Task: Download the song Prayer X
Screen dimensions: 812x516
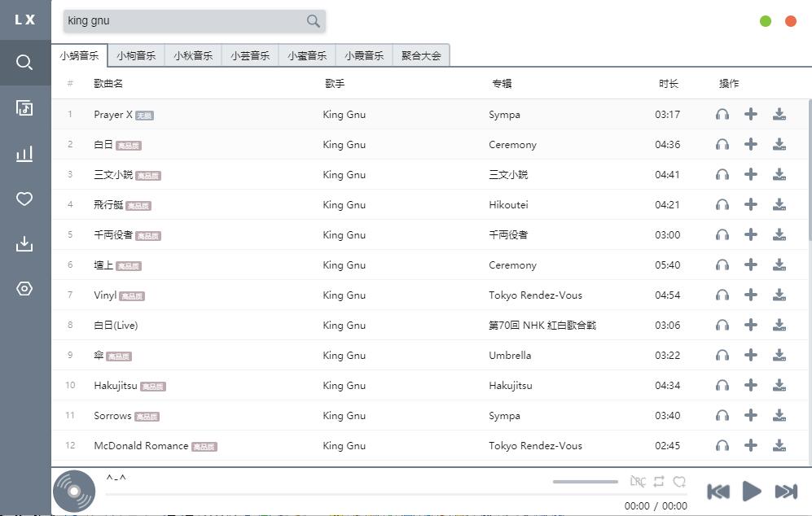Action: click(x=779, y=115)
